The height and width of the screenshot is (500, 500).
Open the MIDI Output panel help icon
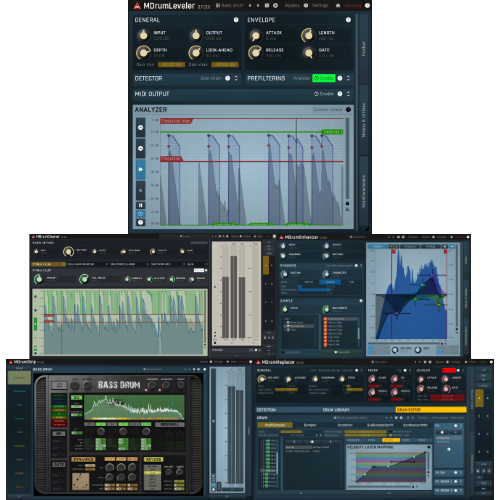pyautogui.click(x=340, y=94)
